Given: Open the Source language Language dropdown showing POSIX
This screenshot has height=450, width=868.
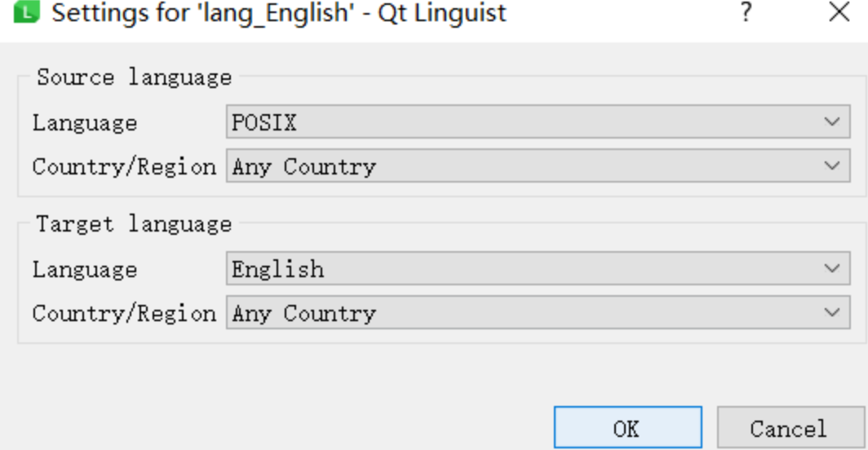Looking at the screenshot, I should pyautogui.click(x=538, y=121).
